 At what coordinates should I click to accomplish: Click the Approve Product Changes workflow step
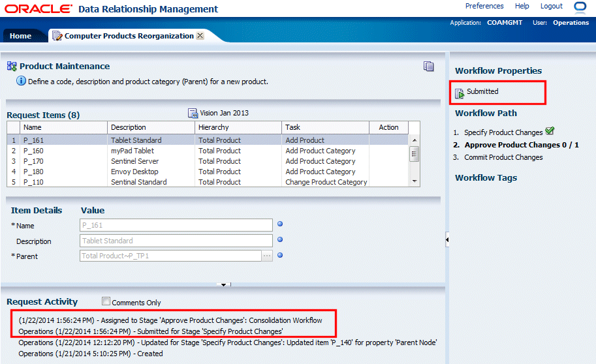pos(522,145)
